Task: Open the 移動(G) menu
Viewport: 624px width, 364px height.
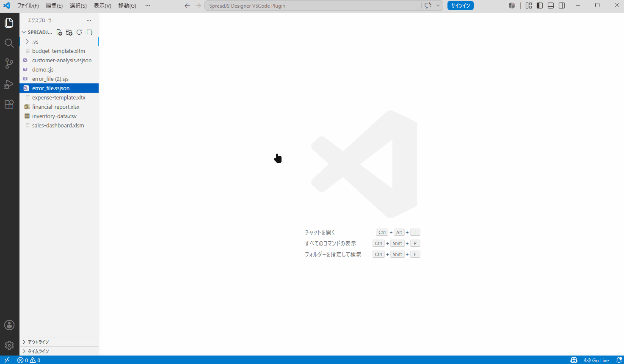Action: (127, 6)
